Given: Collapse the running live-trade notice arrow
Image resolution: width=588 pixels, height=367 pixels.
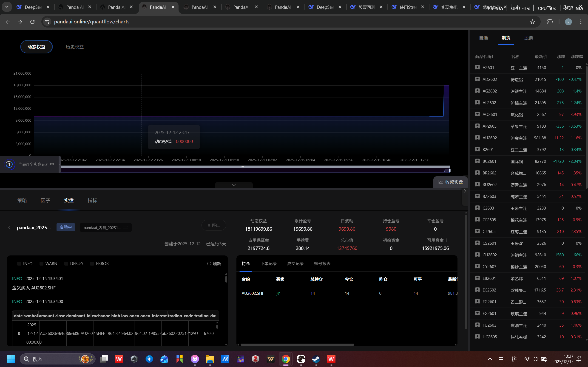Looking at the screenshot, I should pyautogui.click(x=60, y=164).
